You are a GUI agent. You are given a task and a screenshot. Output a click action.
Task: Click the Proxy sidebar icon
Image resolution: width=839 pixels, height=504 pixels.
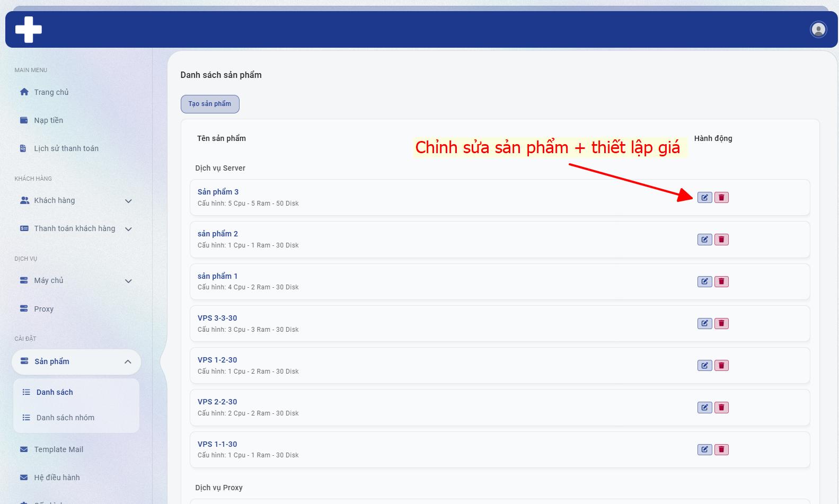(x=24, y=308)
